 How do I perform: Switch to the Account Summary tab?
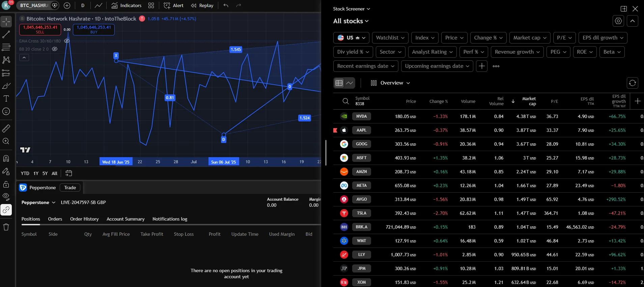coord(125,219)
